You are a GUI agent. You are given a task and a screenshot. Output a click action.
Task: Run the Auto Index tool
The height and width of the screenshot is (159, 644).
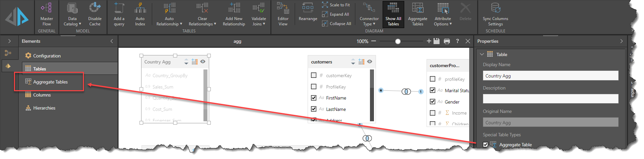pyautogui.click(x=140, y=14)
